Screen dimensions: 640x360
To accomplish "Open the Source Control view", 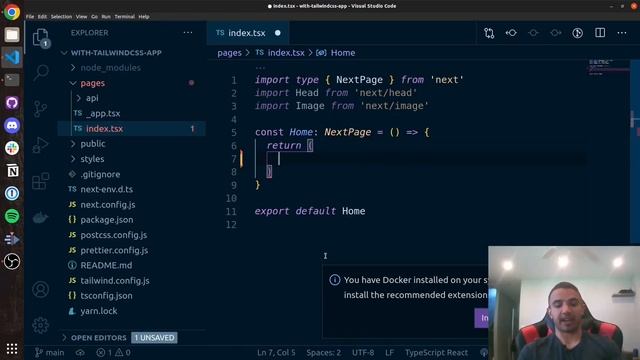I will point(40,109).
